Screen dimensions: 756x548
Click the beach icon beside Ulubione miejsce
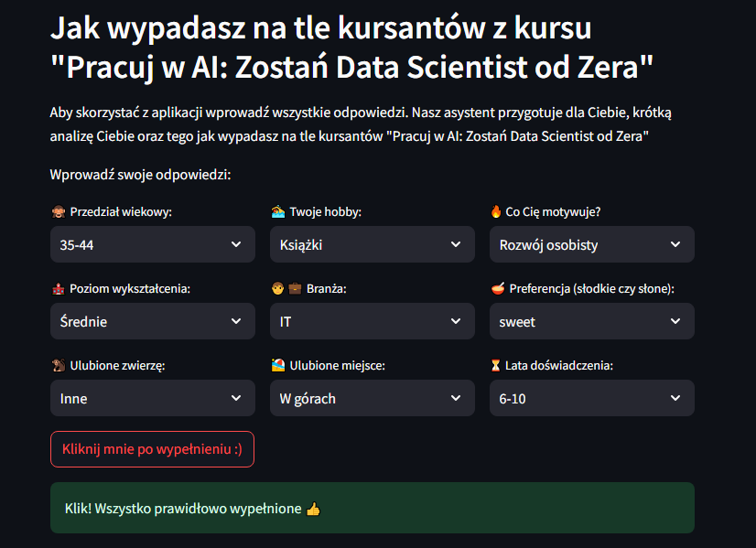[x=278, y=364]
